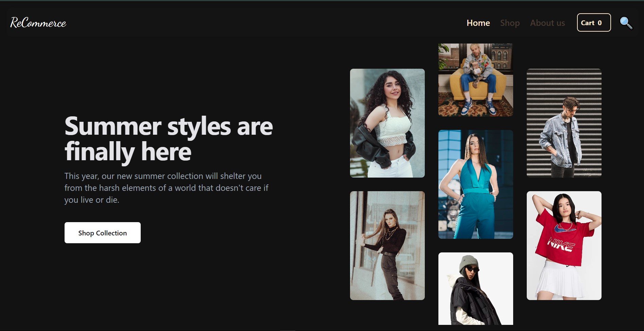Click the summer collection description paragraph

(x=167, y=188)
